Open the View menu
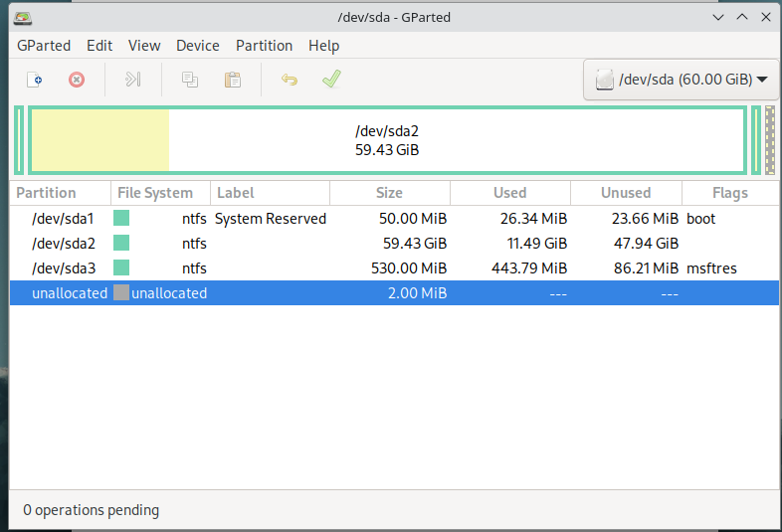 coord(144,46)
